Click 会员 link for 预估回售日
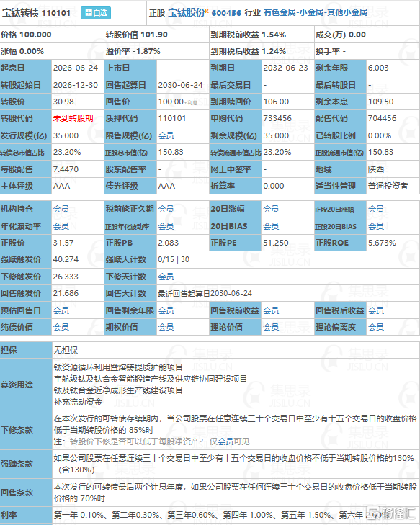The image size is (420, 525). pyautogui.click(x=61, y=310)
